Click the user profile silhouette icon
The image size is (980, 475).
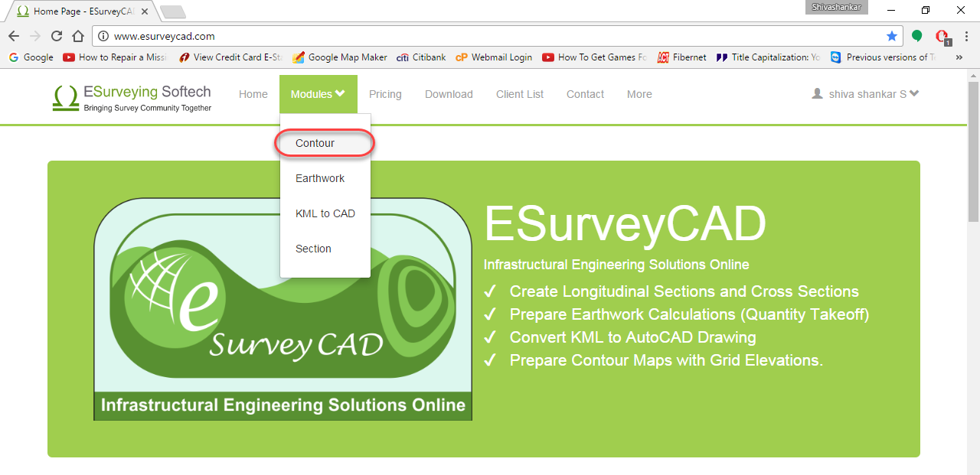tap(818, 93)
